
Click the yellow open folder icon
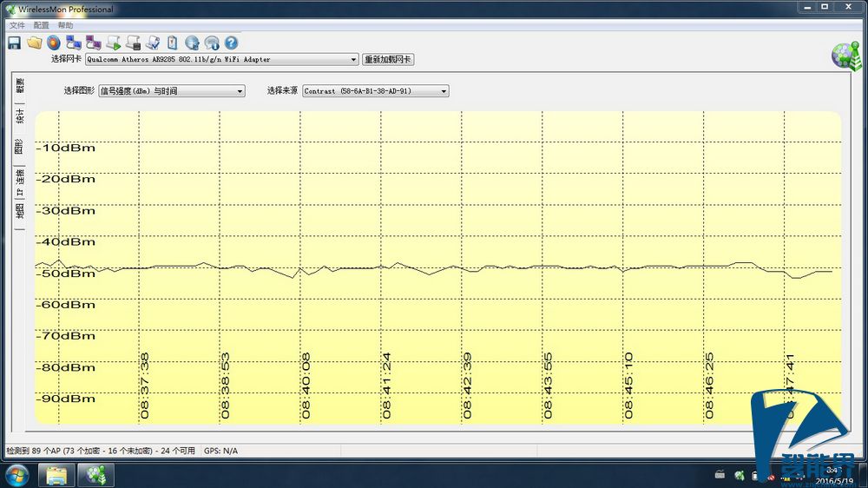35,43
